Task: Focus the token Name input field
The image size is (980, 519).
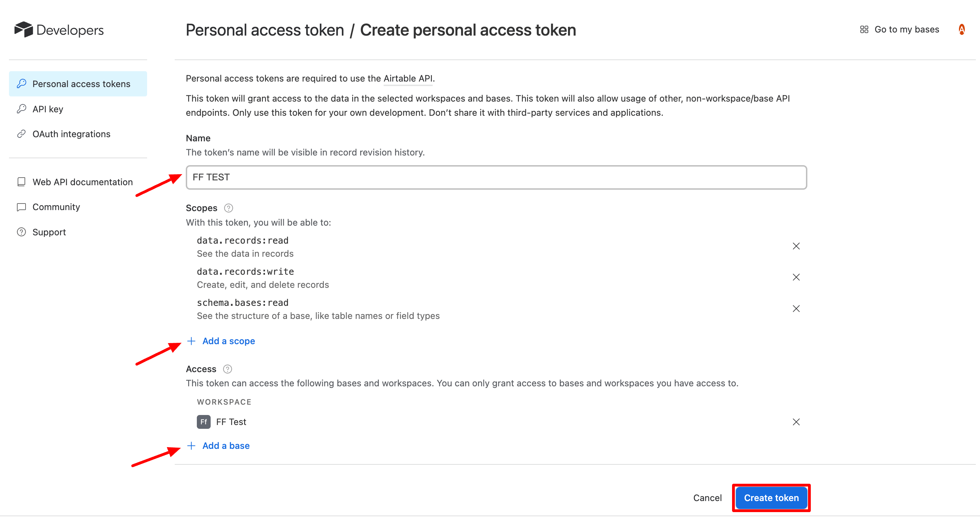Action: 496,177
